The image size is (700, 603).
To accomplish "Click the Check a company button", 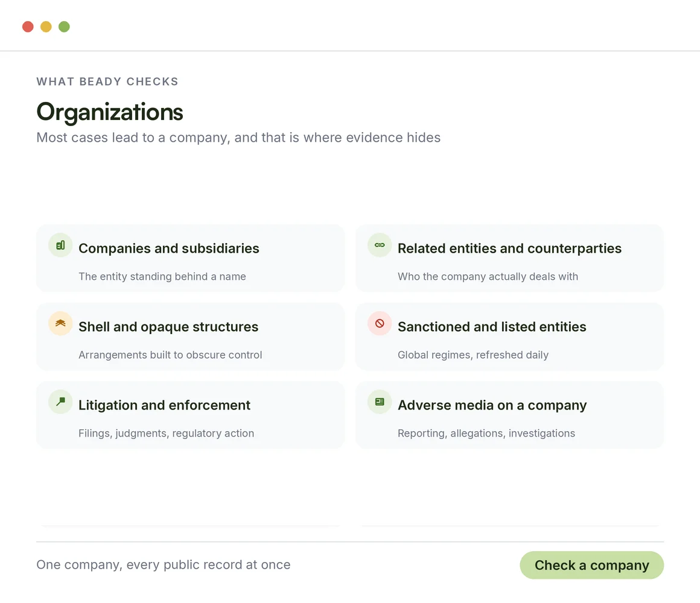I will (591, 565).
